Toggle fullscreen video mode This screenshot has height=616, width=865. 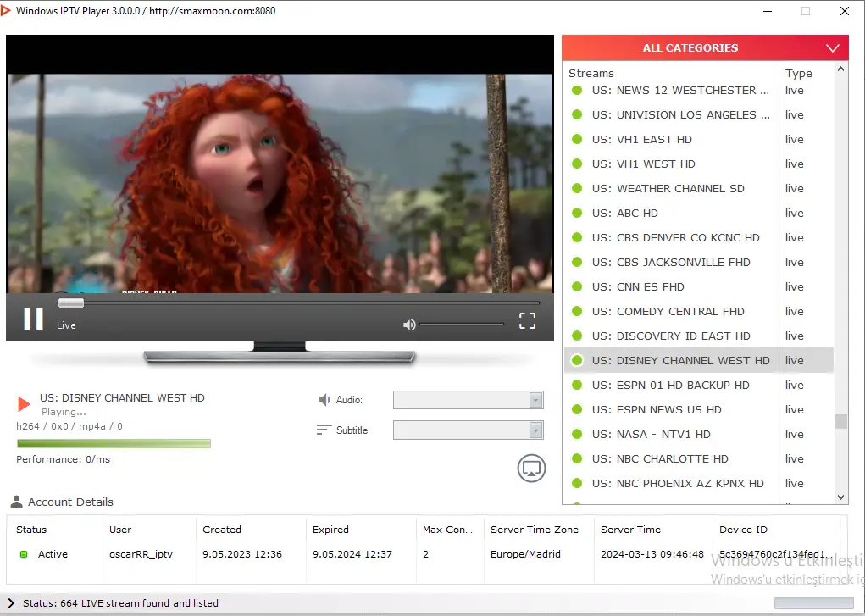[527, 320]
